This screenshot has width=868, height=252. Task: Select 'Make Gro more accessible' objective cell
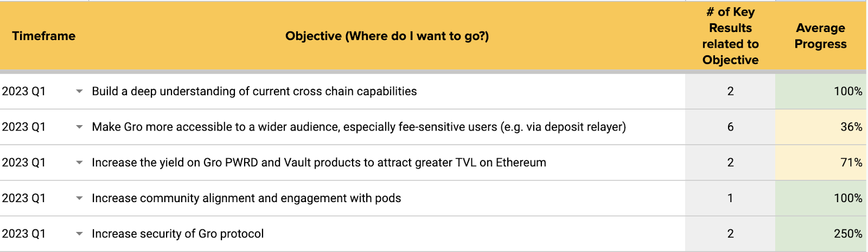pos(387,127)
